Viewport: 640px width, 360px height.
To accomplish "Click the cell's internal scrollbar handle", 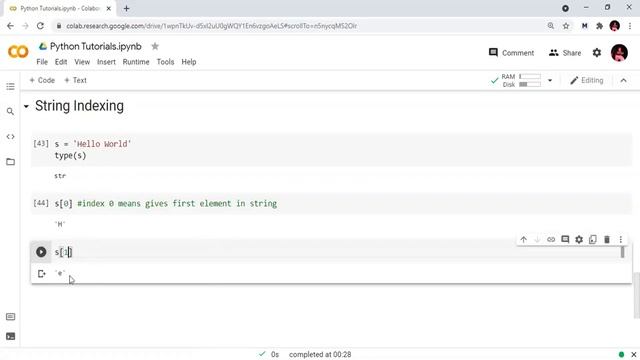I will point(622,252).
